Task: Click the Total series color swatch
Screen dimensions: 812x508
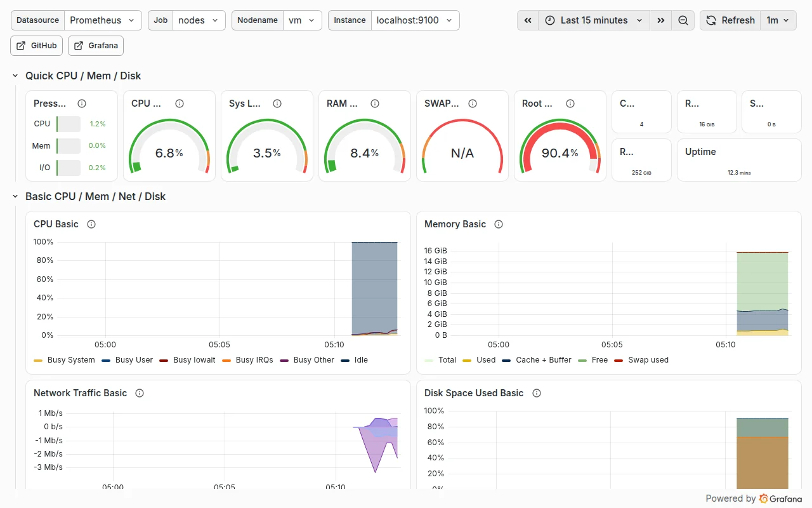Action: pyautogui.click(x=429, y=360)
